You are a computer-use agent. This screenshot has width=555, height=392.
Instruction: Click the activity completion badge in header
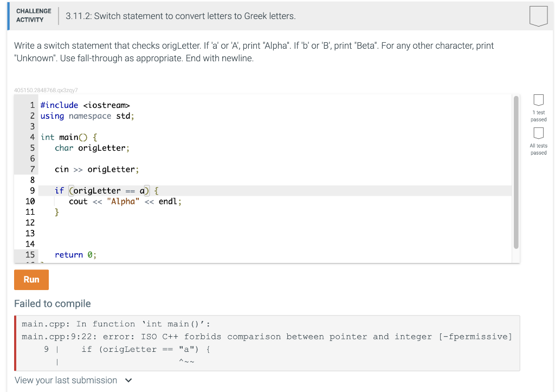pyautogui.click(x=538, y=16)
